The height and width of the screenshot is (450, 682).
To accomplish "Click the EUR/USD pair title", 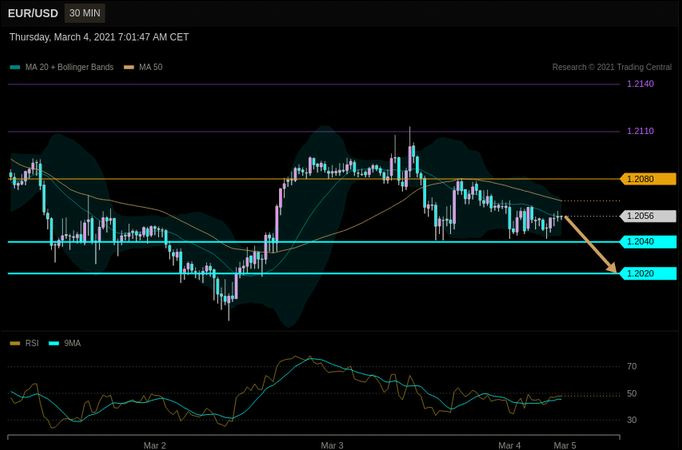I will click(33, 13).
